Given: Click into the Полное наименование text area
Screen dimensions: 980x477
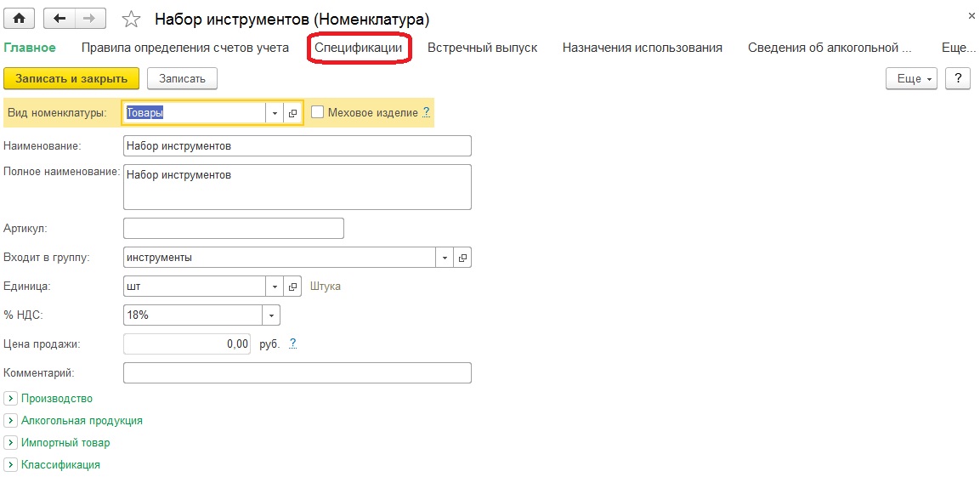Looking at the screenshot, I should 297,187.
